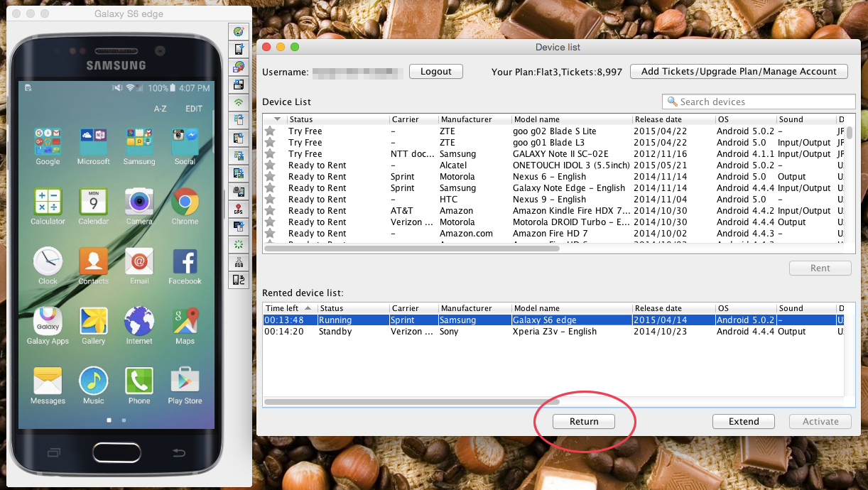868x490 pixels.
Task: Open the Galaxy Apps store
Action: [x=48, y=326]
